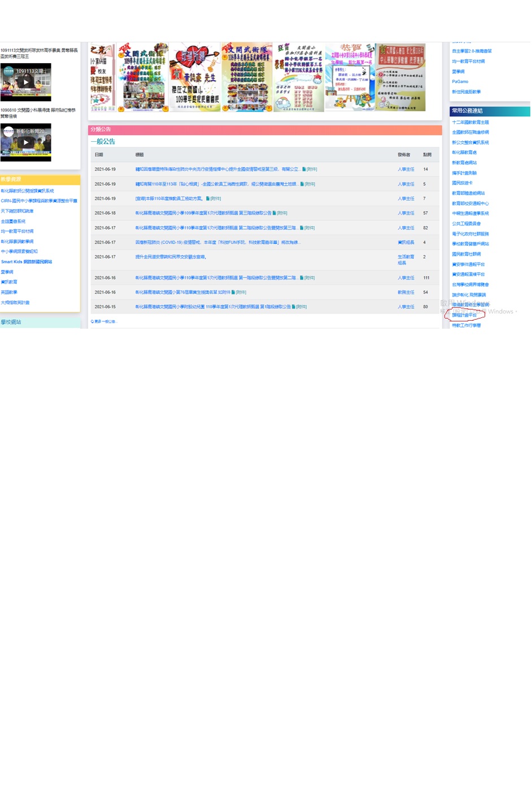Open 英語教學 link
532x793 pixels.
click(9, 293)
